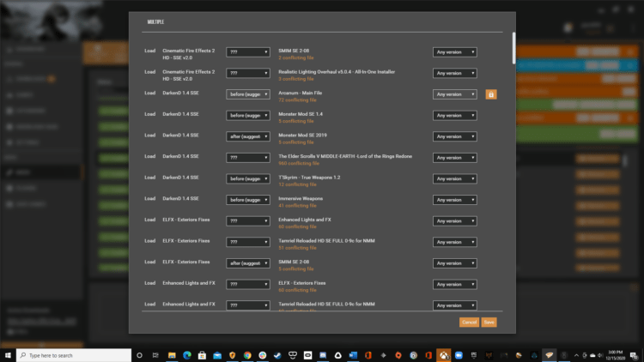
Task: Open Any version dropdown for Immersive Weapons
Action: [454, 200]
